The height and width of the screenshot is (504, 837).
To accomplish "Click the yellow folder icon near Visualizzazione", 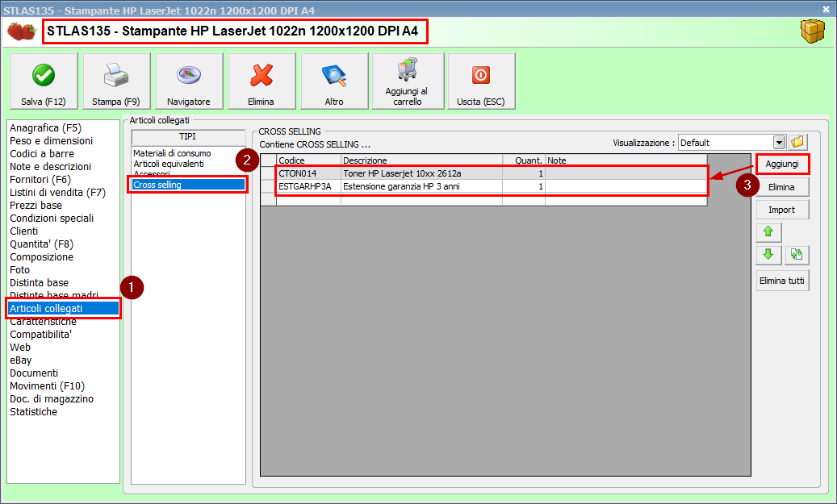I will (x=797, y=143).
